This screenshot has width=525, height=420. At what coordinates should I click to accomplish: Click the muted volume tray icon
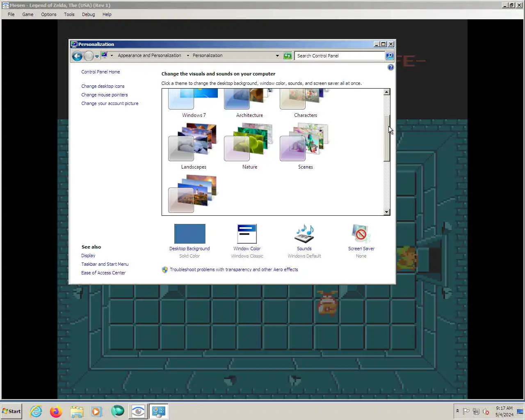tap(486, 411)
